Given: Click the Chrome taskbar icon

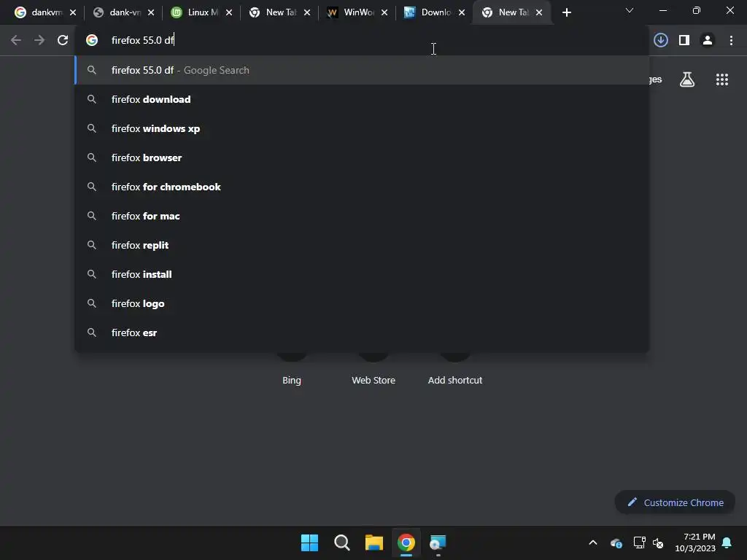Looking at the screenshot, I should [x=406, y=542].
